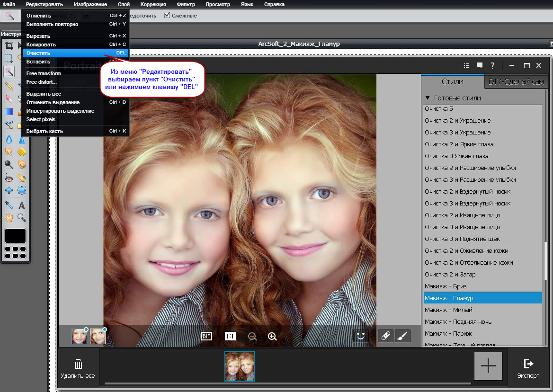Select the Color Picker eyedropper tool
Screen dimensions: 553x392
click(x=9, y=205)
